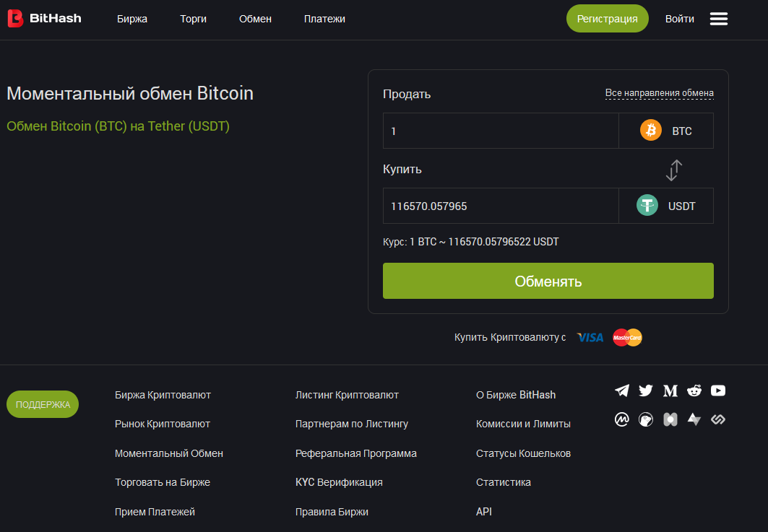Screen dimensions: 768x532
Task: Open BitHash YouTube icon
Action: pos(718,390)
